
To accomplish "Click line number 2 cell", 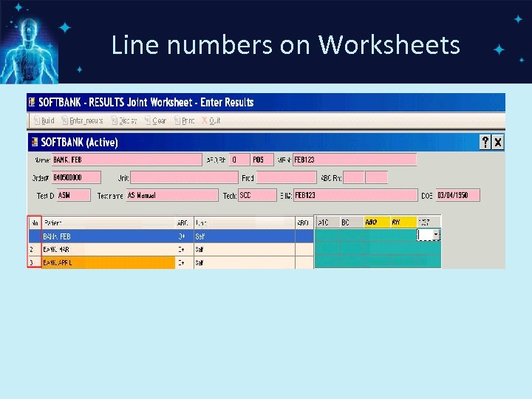I will [35, 250].
